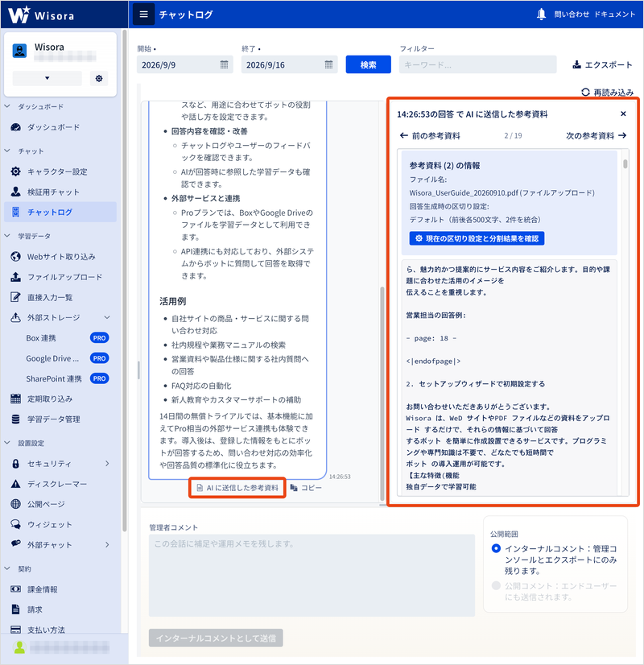The width and height of the screenshot is (644, 665).
Task: Click the 検索 search button
Action: tap(368, 64)
